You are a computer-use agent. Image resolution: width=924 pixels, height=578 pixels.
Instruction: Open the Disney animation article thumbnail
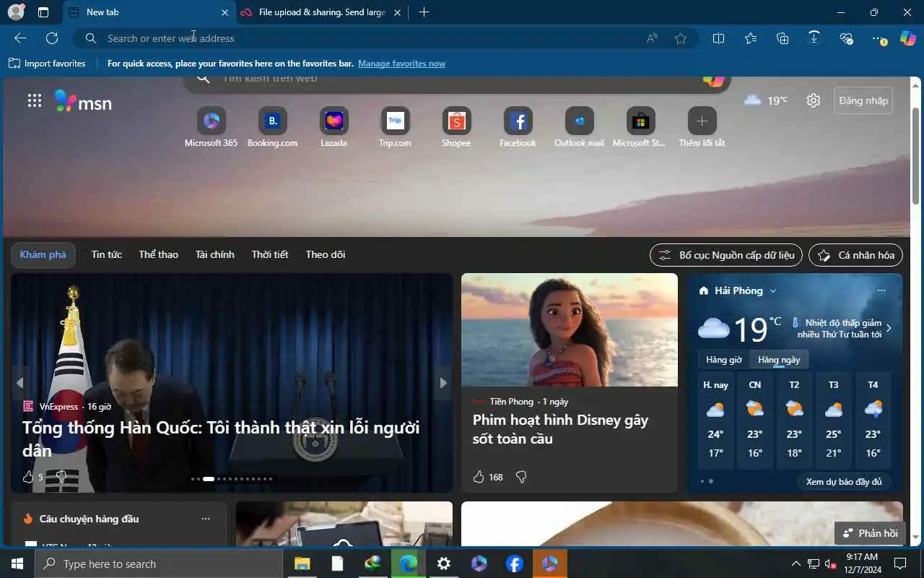click(570, 329)
